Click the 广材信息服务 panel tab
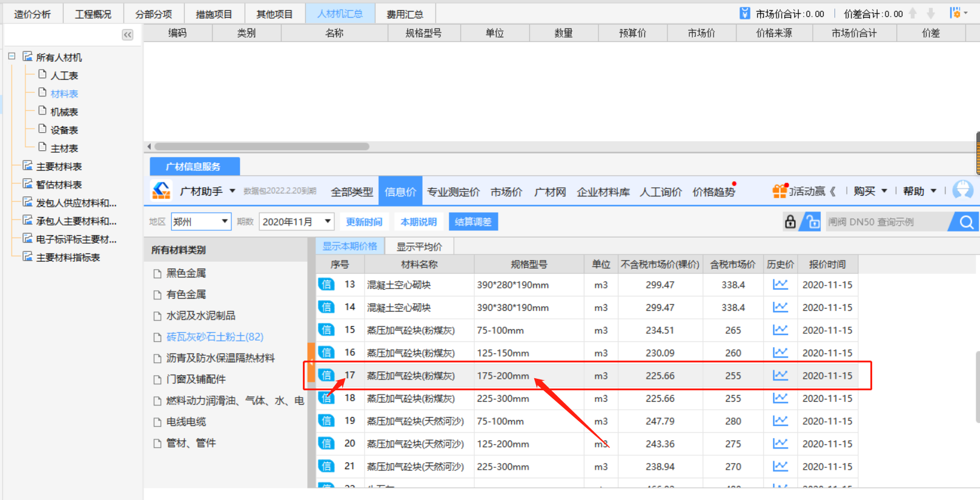 (194, 166)
